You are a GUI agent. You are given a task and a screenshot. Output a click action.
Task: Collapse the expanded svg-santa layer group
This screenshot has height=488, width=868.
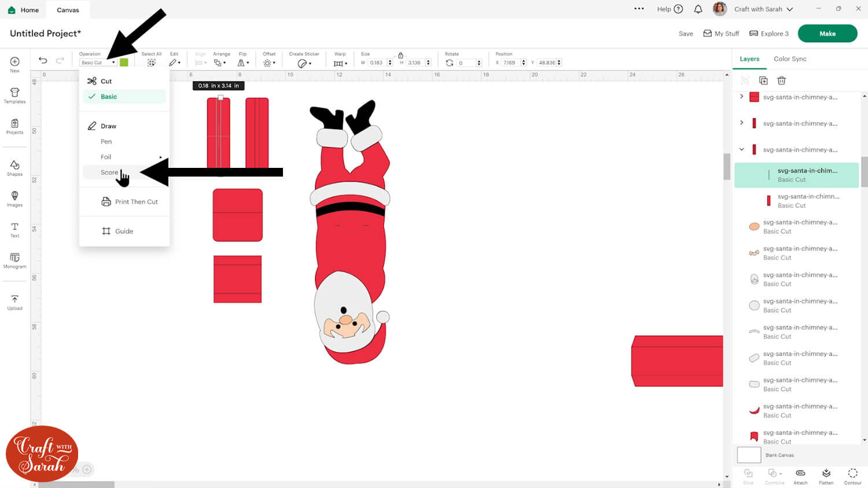click(x=742, y=149)
